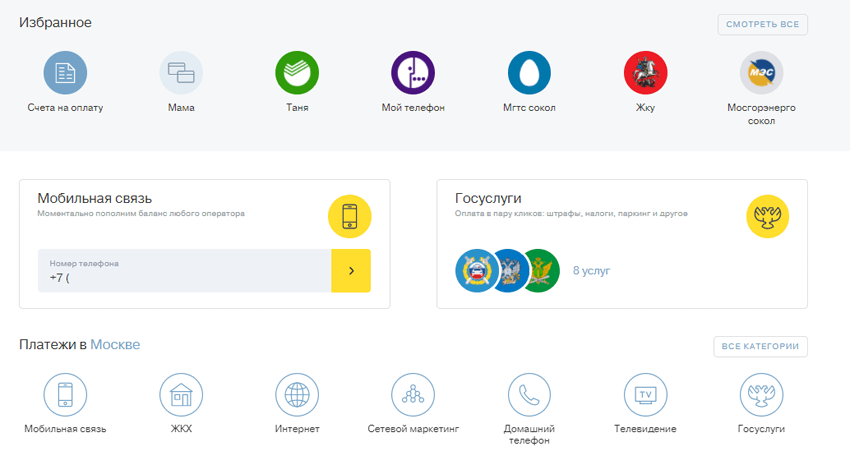Open the 8 услуг link
The image size is (850, 465).
591,271
